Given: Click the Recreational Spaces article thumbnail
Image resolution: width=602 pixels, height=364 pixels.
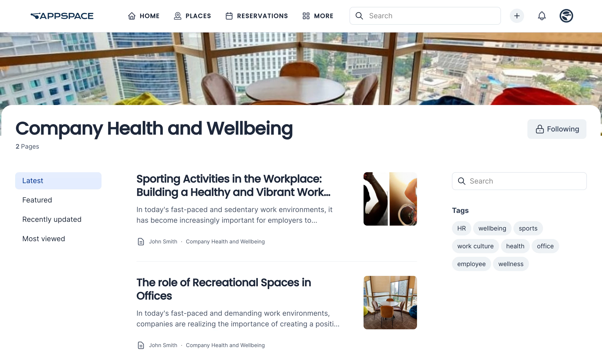Looking at the screenshot, I should pos(390,303).
